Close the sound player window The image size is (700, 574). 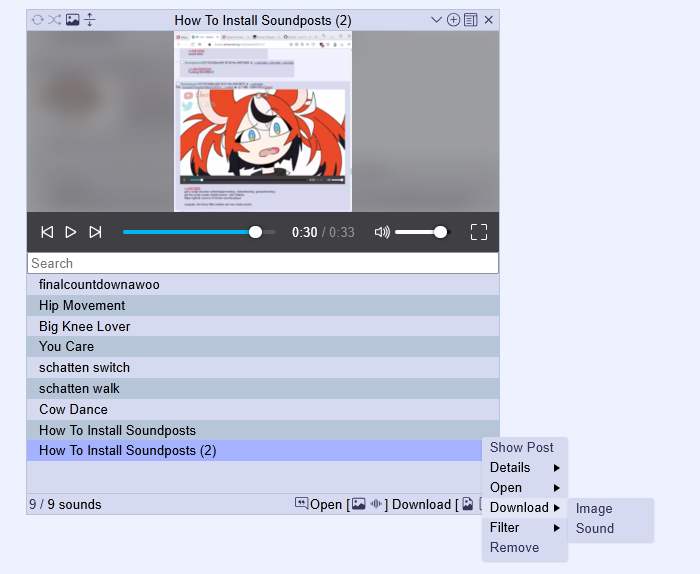point(488,20)
